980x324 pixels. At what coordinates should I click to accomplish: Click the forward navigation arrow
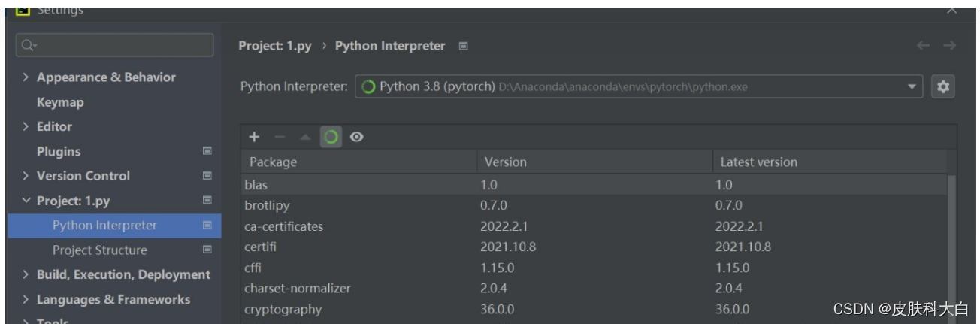pos(949,47)
